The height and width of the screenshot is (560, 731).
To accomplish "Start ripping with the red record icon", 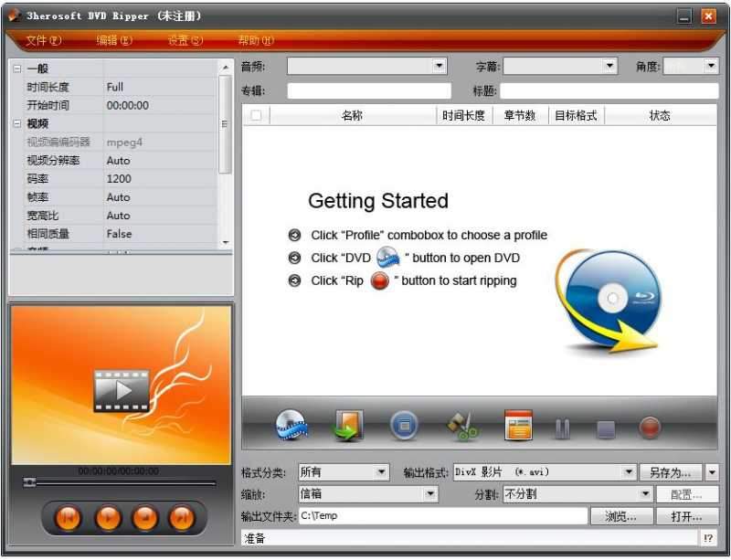I will 649,426.
